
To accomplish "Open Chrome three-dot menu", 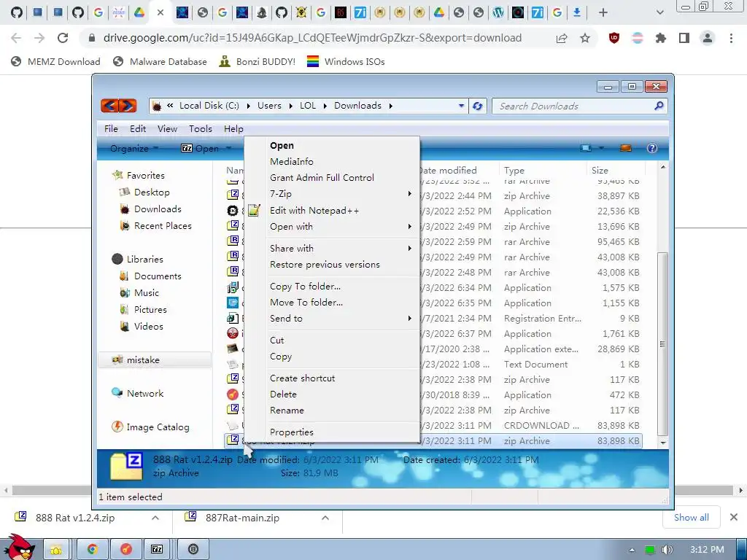I will (x=731, y=38).
